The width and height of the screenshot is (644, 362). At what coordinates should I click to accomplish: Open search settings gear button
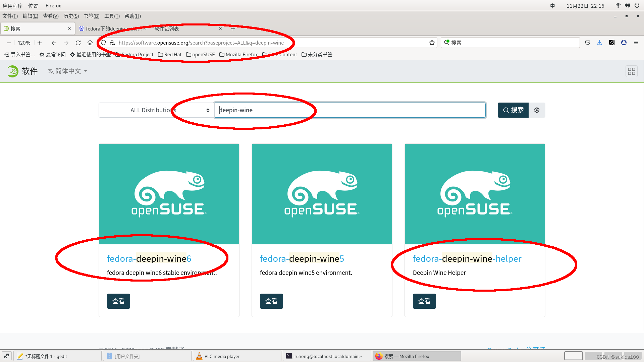pyautogui.click(x=537, y=110)
